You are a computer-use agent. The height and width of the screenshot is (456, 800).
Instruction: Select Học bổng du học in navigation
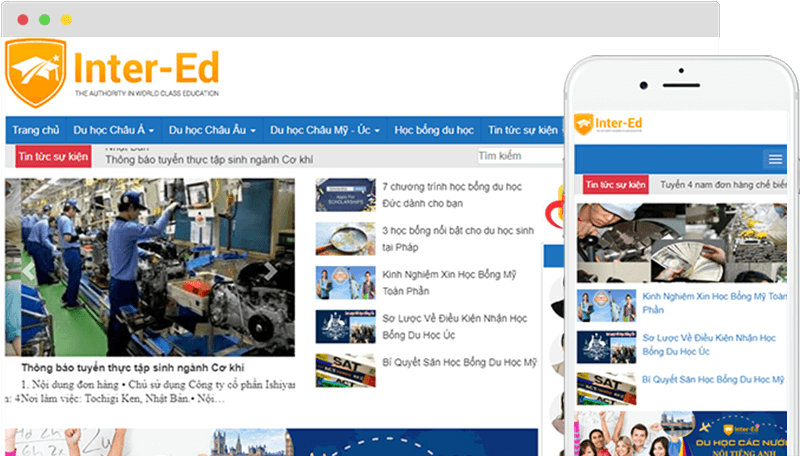(434, 131)
